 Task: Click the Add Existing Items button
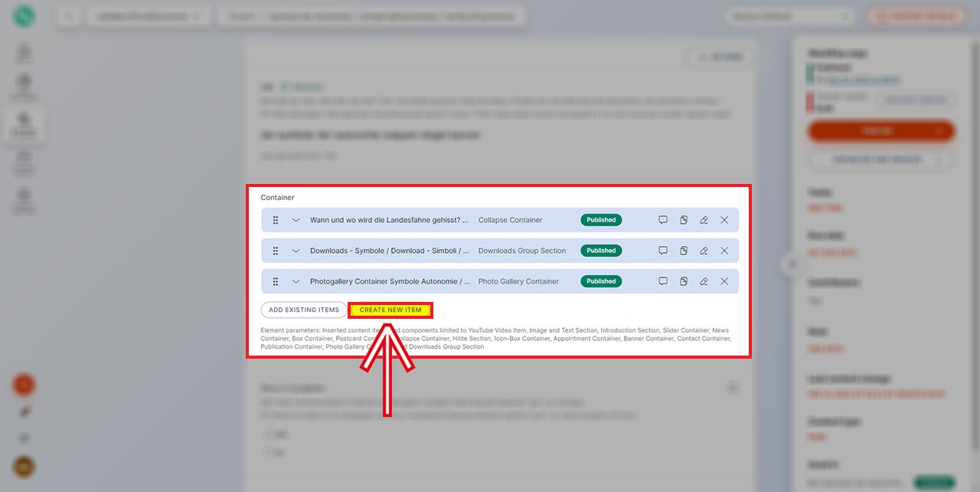click(304, 310)
